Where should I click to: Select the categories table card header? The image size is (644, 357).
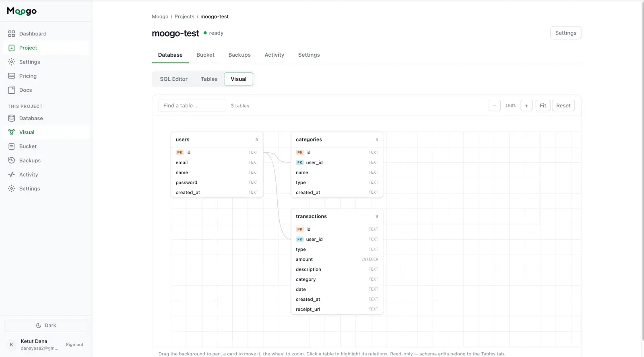pos(337,140)
